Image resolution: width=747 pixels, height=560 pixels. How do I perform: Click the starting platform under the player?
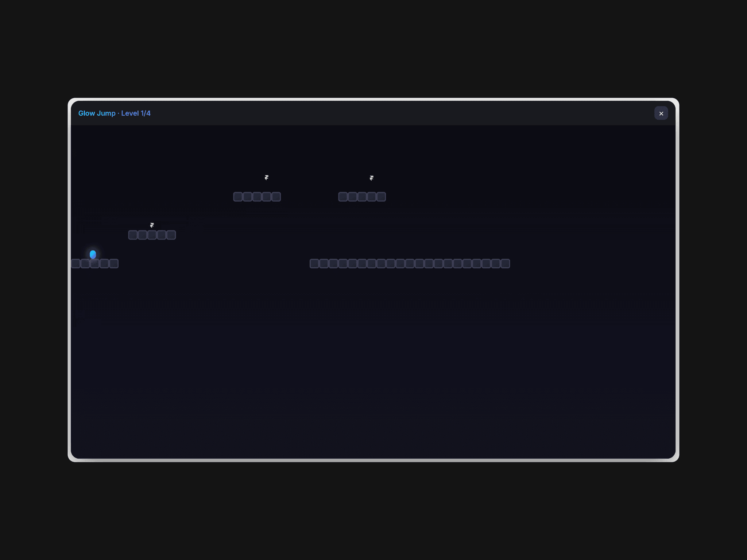pos(95,263)
